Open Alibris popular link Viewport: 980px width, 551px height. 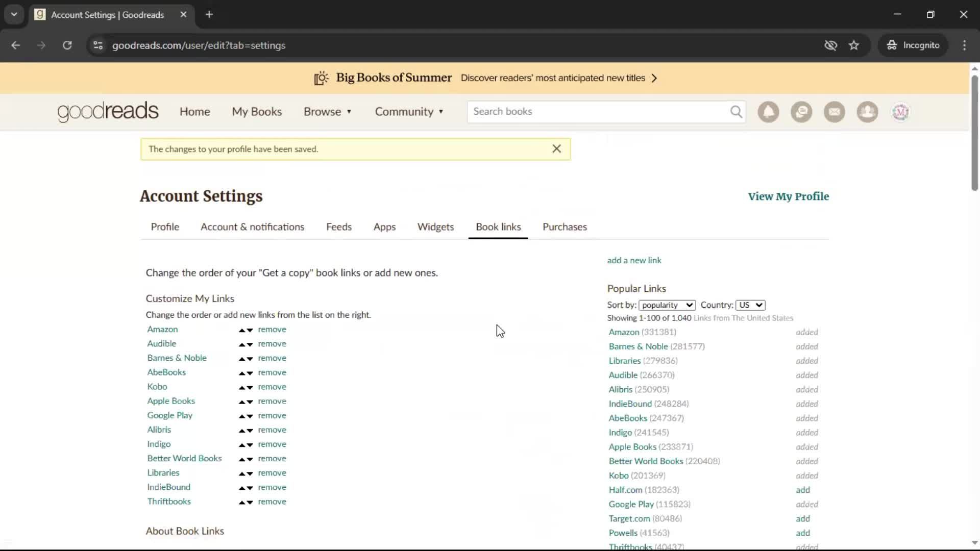[x=620, y=389]
